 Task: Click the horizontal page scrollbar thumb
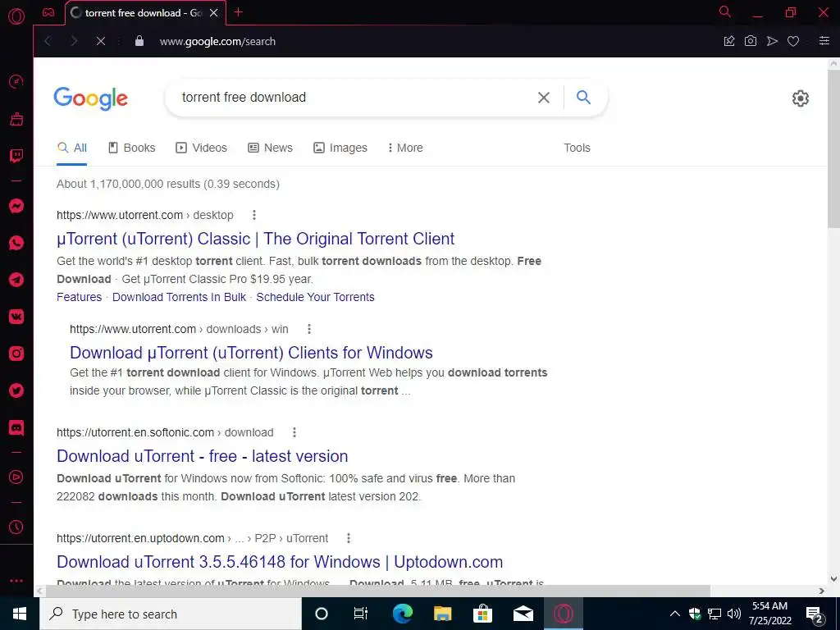(x=378, y=591)
